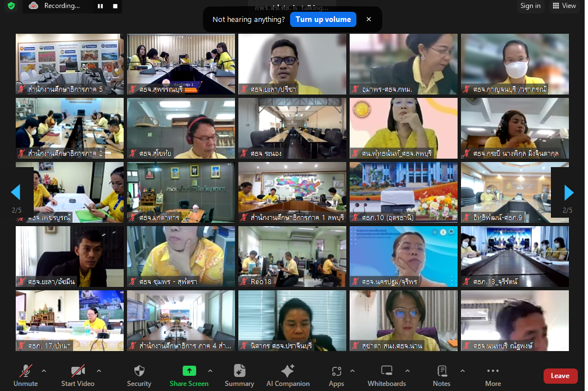The width and height of the screenshot is (588, 391).
Task: Click Turn up volume button
Action: [323, 20]
